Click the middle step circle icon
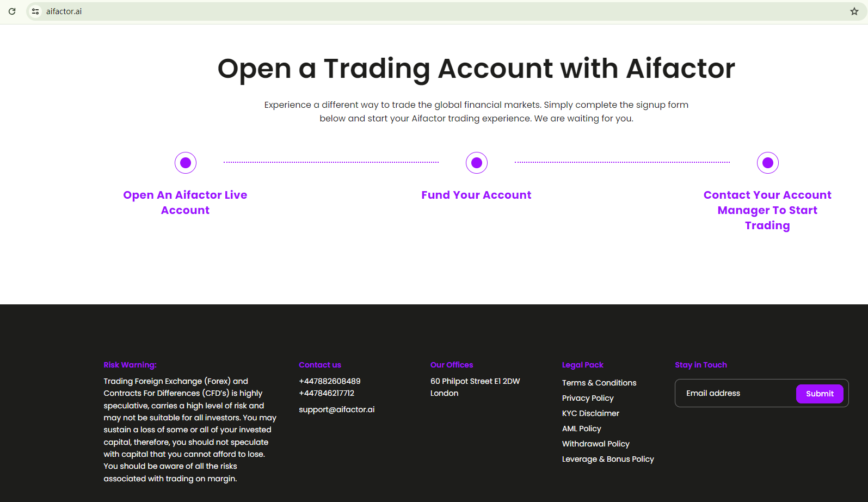Image resolution: width=868 pixels, height=502 pixels. [x=477, y=163]
